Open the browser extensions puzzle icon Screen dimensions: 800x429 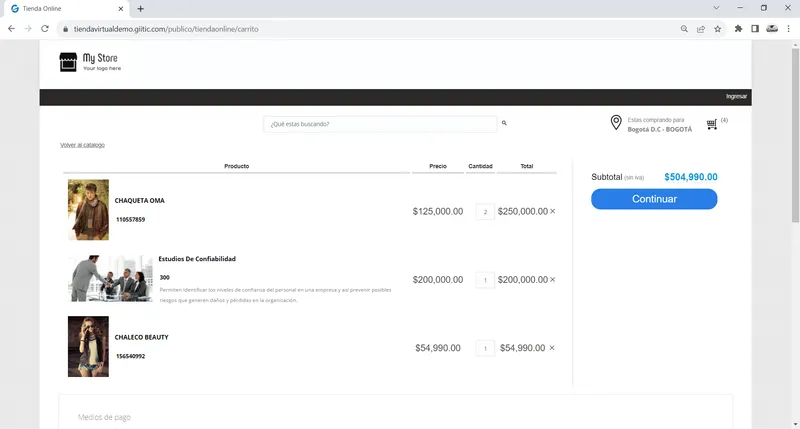pyautogui.click(x=738, y=29)
